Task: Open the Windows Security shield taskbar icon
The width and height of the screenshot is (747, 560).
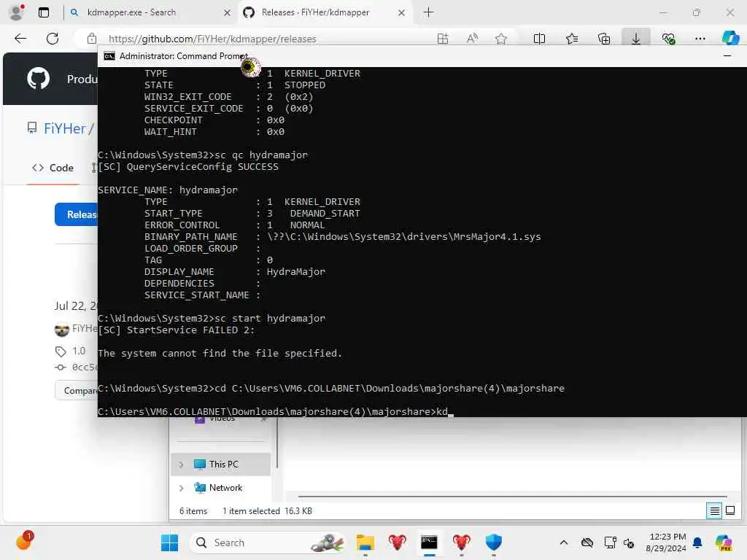Action: (494, 542)
